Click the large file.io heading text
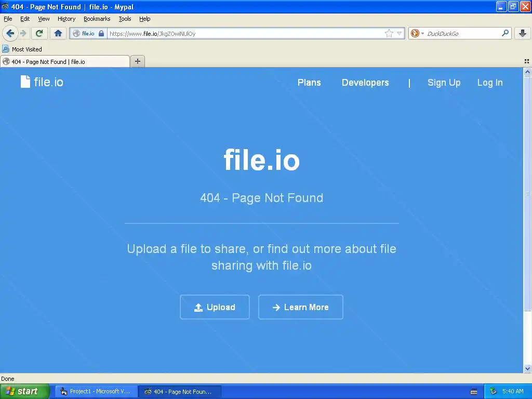Image resolution: width=532 pixels, height=399 pixels. 262,160
